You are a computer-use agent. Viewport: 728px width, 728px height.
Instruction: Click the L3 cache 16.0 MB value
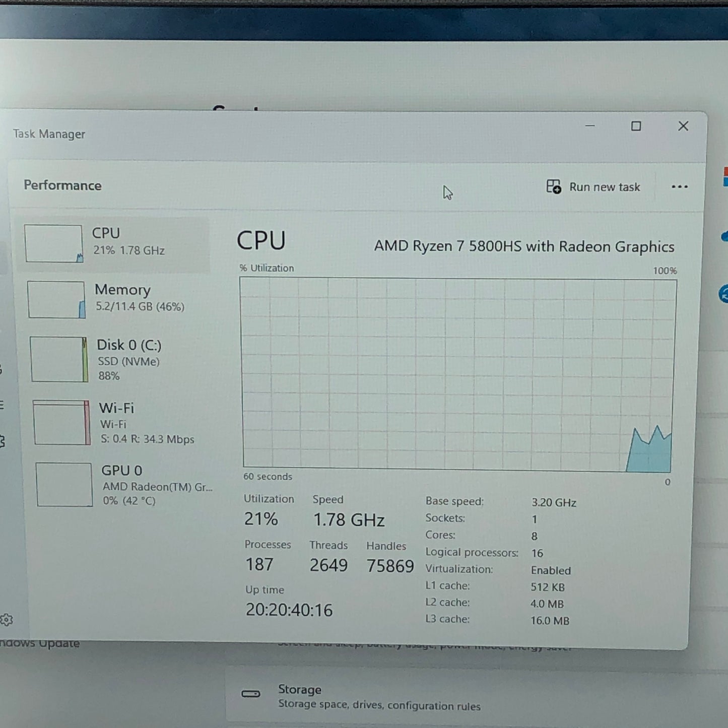pos(550,621)
